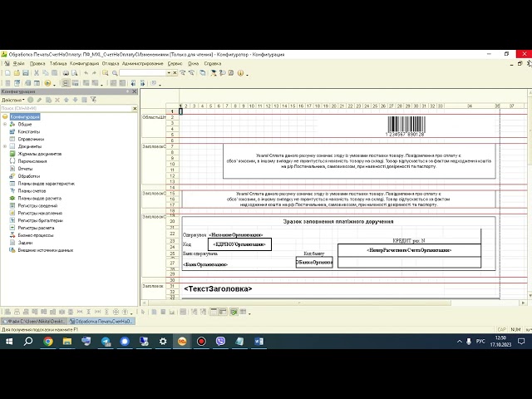Open the Файл menu
Viewport: 532px width, 399px height.
pos(18,63)
